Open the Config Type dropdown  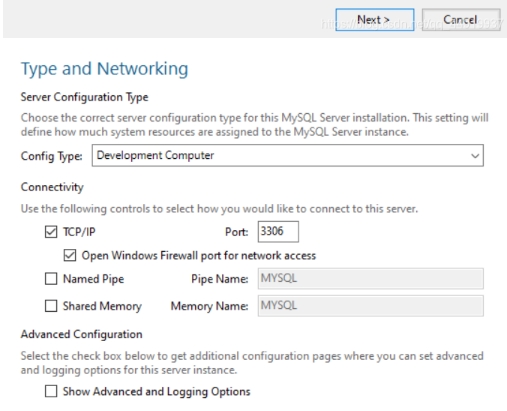coord(288,155)
